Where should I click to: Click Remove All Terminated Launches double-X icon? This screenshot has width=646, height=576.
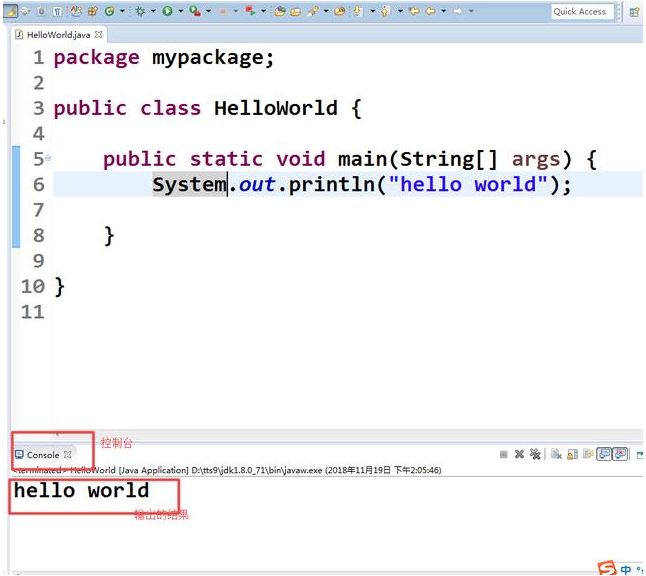[534, 454]
